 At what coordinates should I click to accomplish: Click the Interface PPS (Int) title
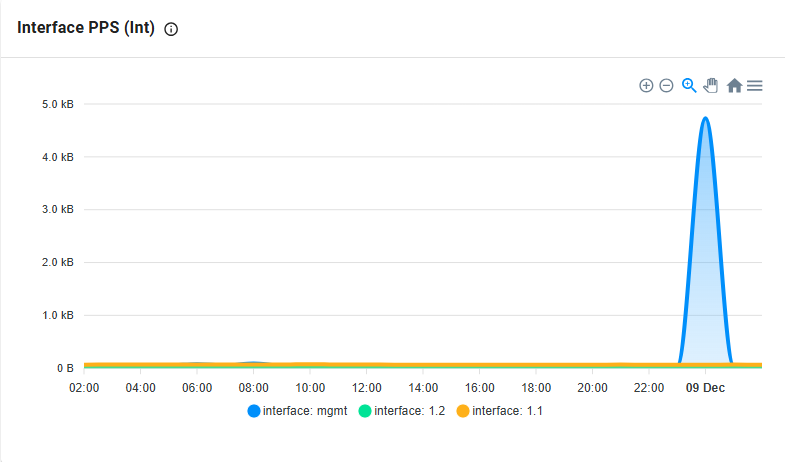click(86, 28)
